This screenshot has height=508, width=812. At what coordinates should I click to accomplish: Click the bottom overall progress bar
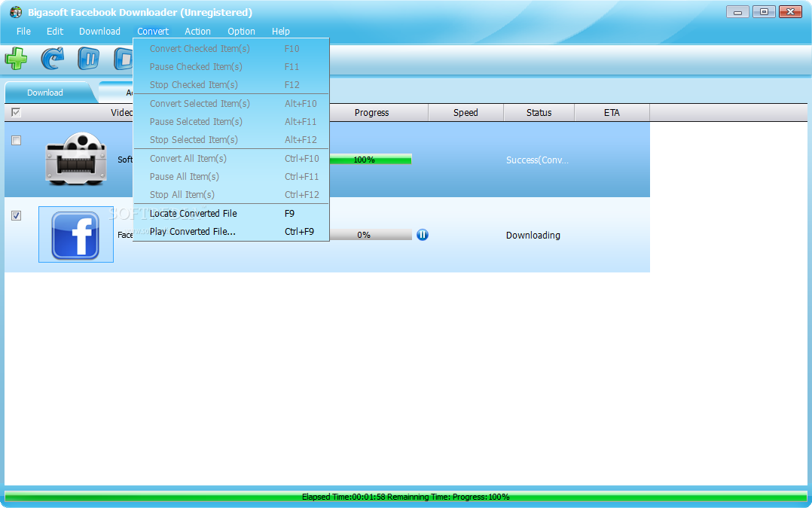pos(405,497)
